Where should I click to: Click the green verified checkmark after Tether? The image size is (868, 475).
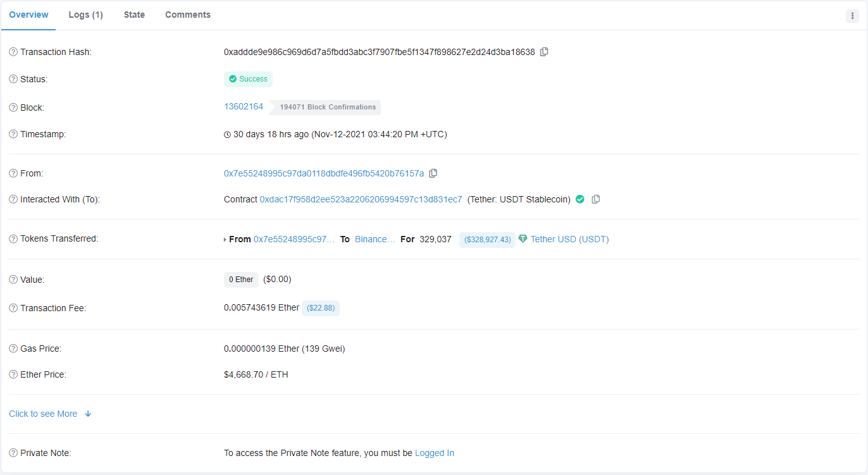pos(580,199)
